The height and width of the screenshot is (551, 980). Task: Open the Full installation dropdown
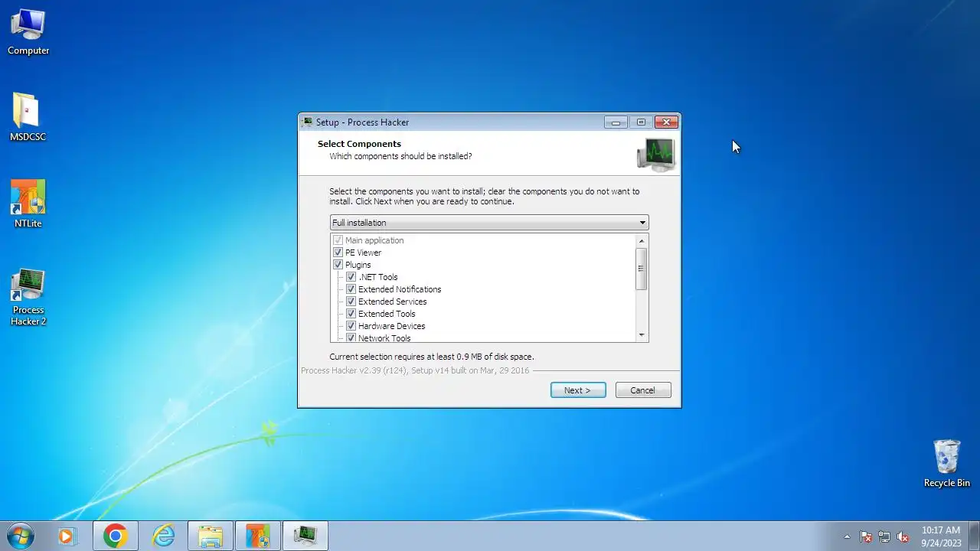489,223
